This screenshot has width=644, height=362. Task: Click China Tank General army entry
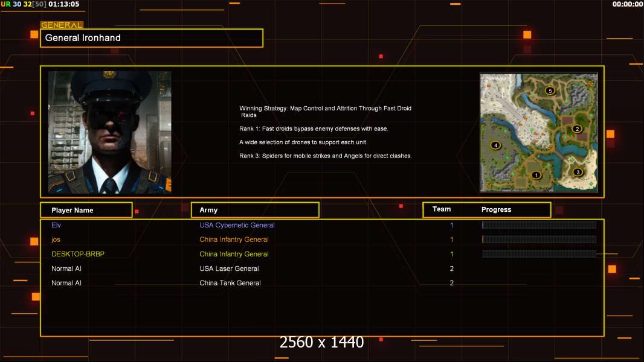coord(230,283)
